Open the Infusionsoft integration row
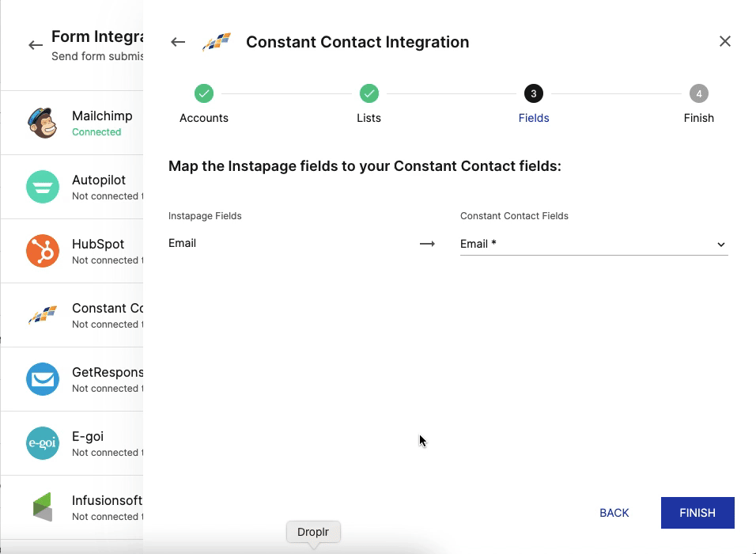Image resolution: width=756 pixels, height=554 pixels. [72, 507]
